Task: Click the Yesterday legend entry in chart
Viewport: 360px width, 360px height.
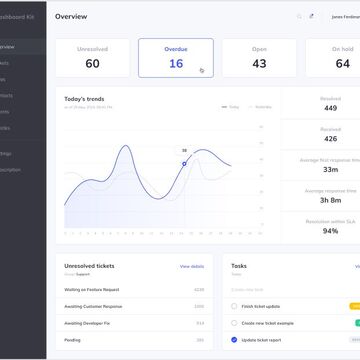Action: 260,107
